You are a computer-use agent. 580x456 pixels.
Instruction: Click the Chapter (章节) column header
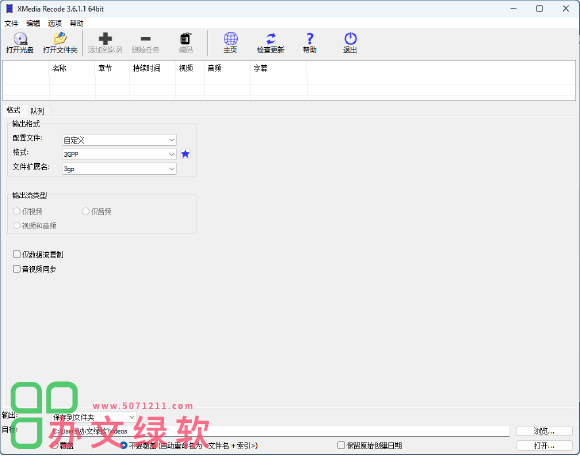coord(112,68)
